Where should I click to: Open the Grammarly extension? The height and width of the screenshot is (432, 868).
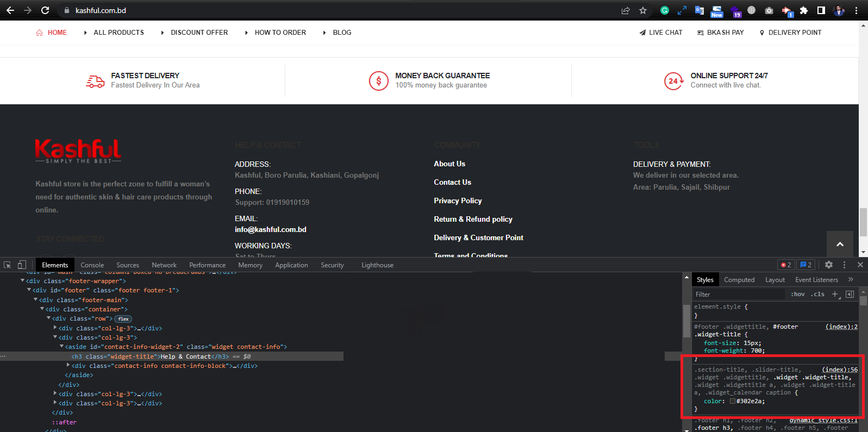tap(665, 10)
